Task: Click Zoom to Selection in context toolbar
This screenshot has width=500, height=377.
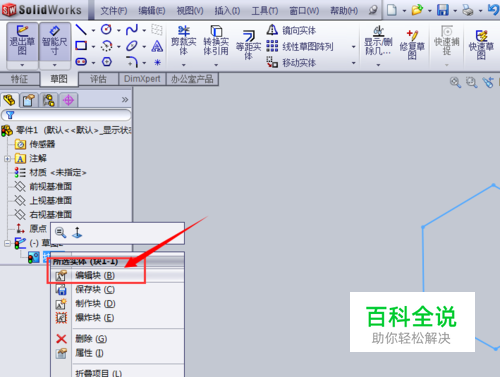Action: (60, 232)
